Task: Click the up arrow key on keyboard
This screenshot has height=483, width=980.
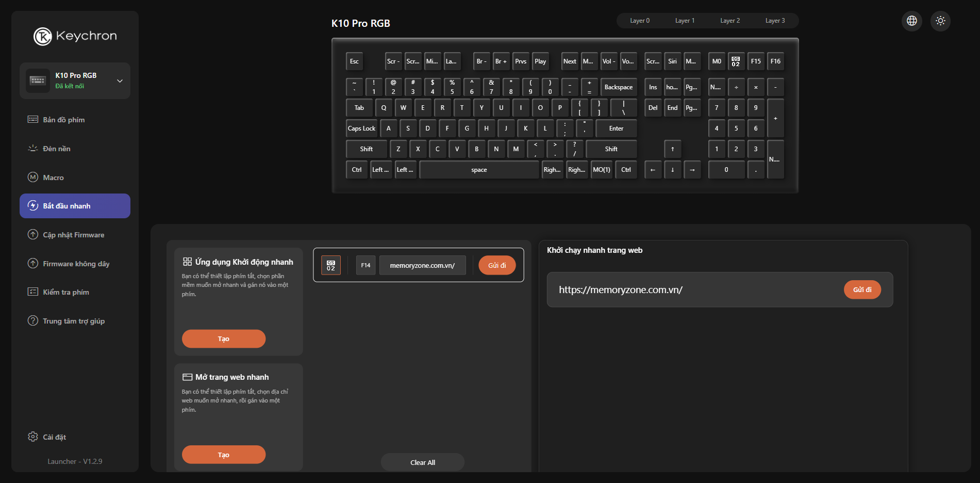Action: click(673, 149)
